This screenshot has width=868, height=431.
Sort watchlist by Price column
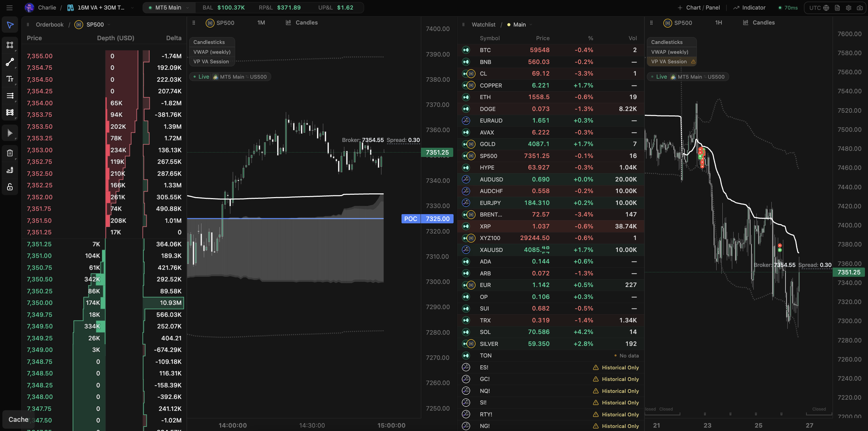tap(542, 38)
